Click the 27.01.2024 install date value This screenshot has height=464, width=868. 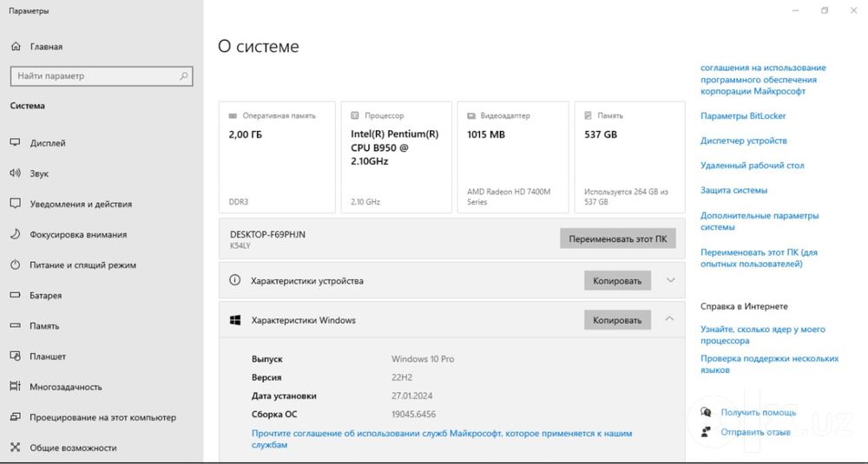[x=411, y=396]
